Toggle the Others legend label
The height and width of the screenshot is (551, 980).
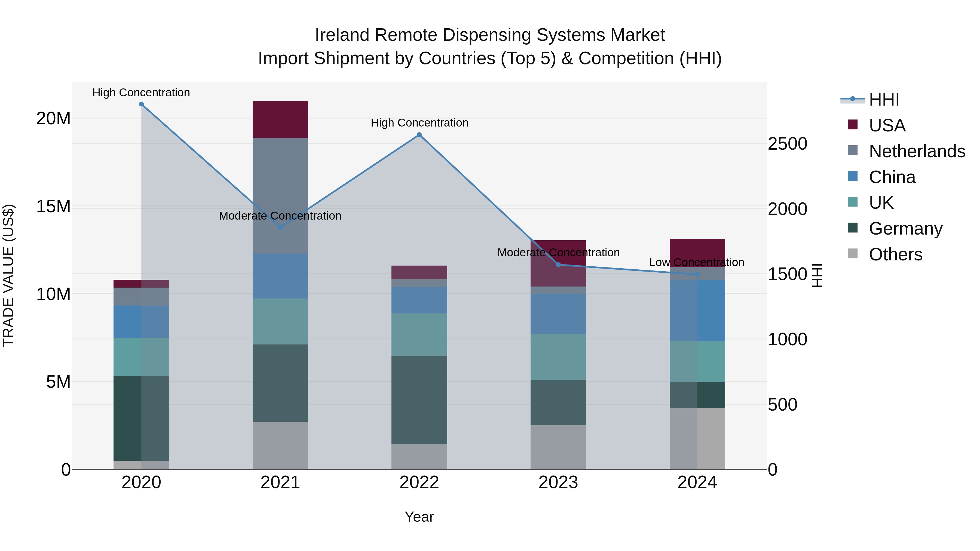[x=896, y=254]
